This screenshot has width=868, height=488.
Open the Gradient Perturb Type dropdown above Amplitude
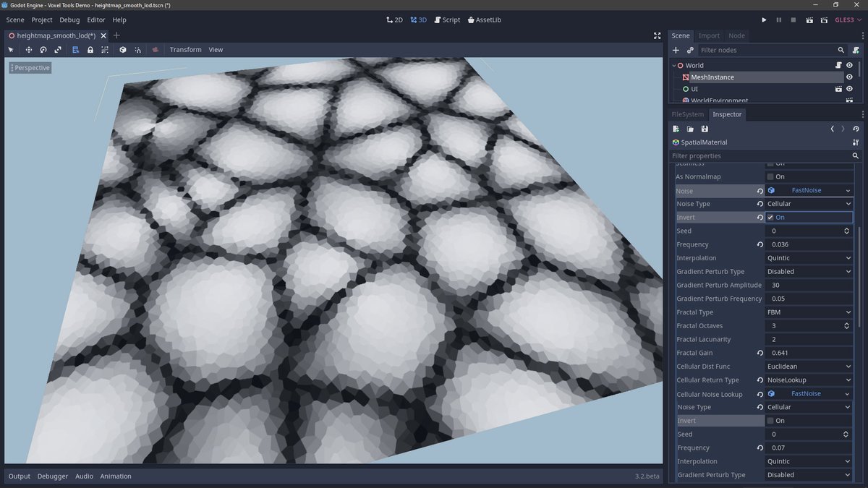(x=809, y=272)
